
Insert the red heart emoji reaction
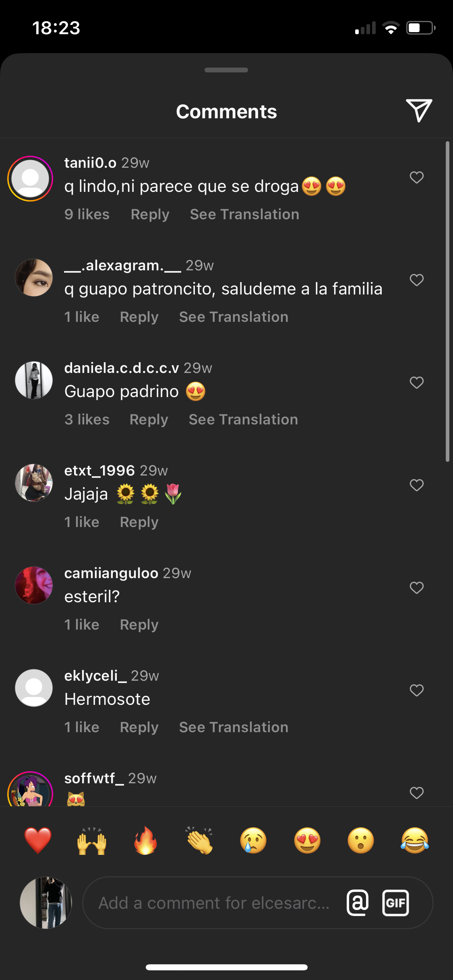tap(38, 840)
